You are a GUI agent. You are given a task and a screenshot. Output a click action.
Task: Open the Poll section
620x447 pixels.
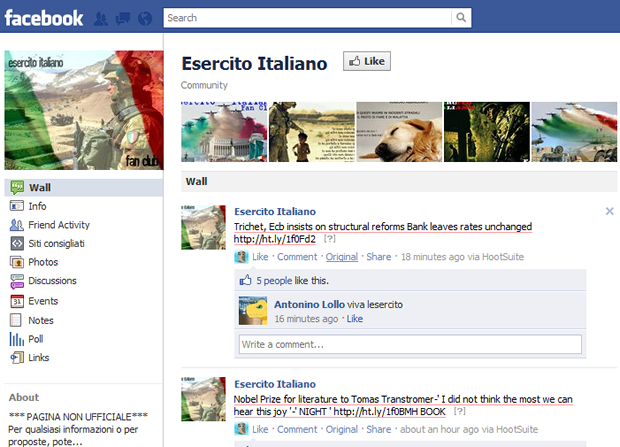36,339
